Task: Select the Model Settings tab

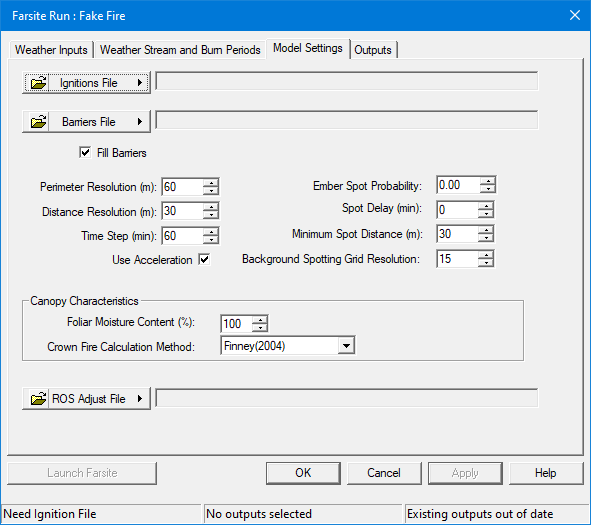Action: tap(308, 48)
